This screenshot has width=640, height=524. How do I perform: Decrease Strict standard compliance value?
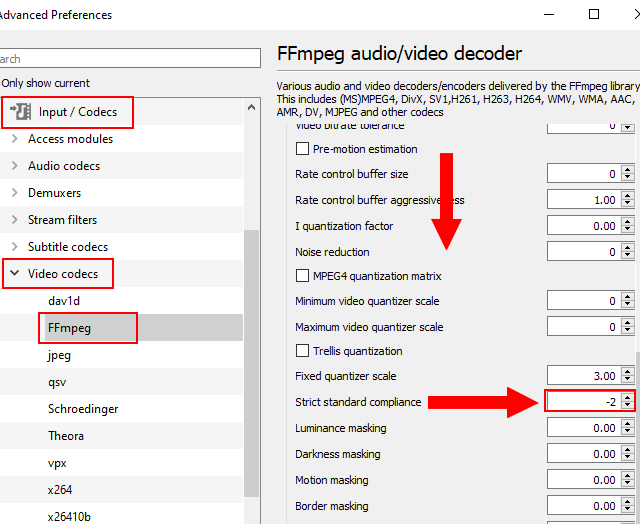(x=628, y=406)
